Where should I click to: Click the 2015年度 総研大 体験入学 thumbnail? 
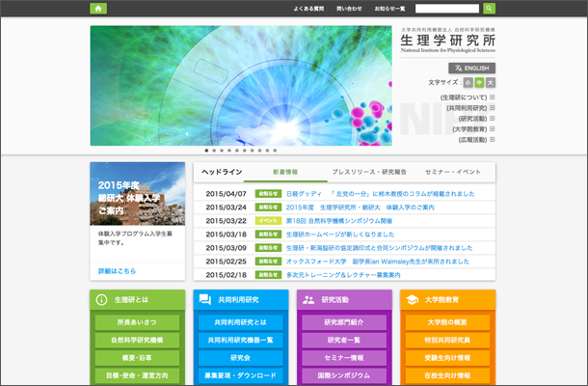tap(138, 194)
